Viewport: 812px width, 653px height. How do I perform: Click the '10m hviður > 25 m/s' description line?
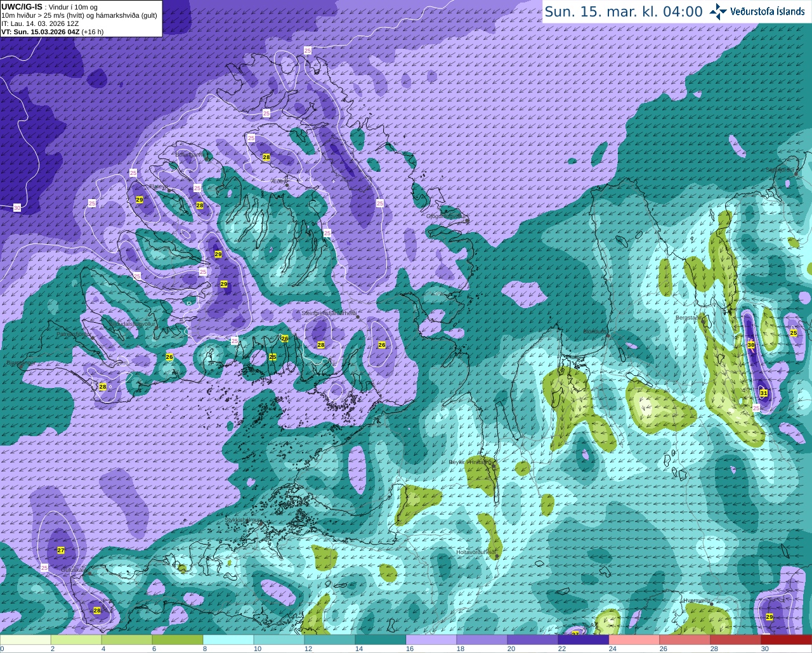click(x=79, y=15)
